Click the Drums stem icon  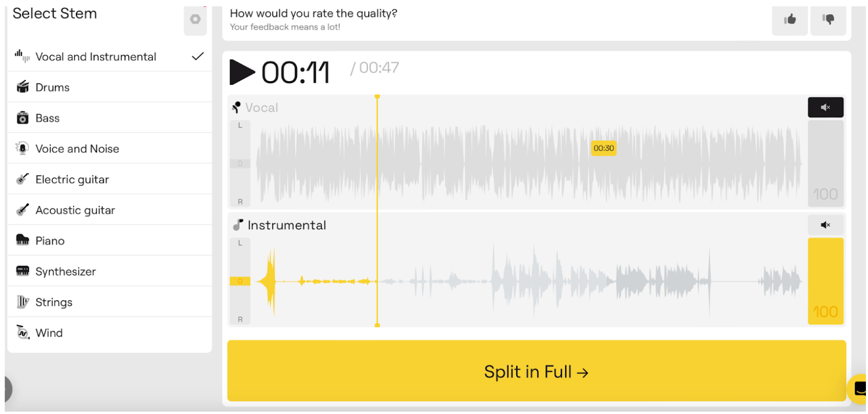pyautogui.click(x=23, y=87)
